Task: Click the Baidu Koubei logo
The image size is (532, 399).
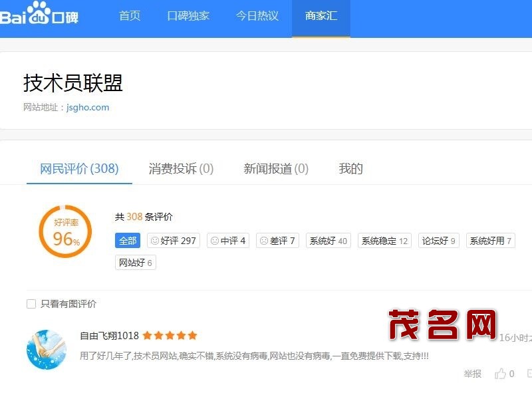Action: 39,17
